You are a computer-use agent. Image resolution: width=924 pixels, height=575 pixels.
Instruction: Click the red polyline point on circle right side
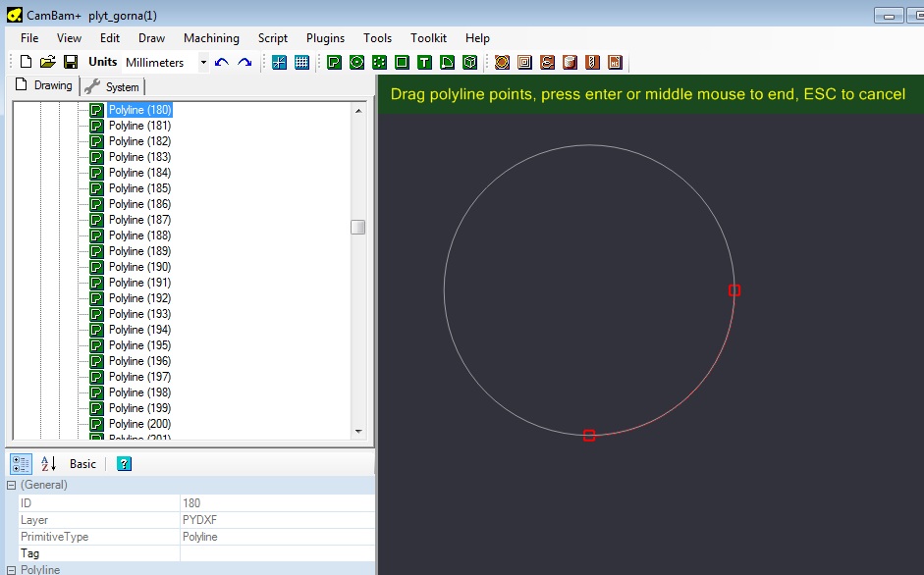[734, 290]
